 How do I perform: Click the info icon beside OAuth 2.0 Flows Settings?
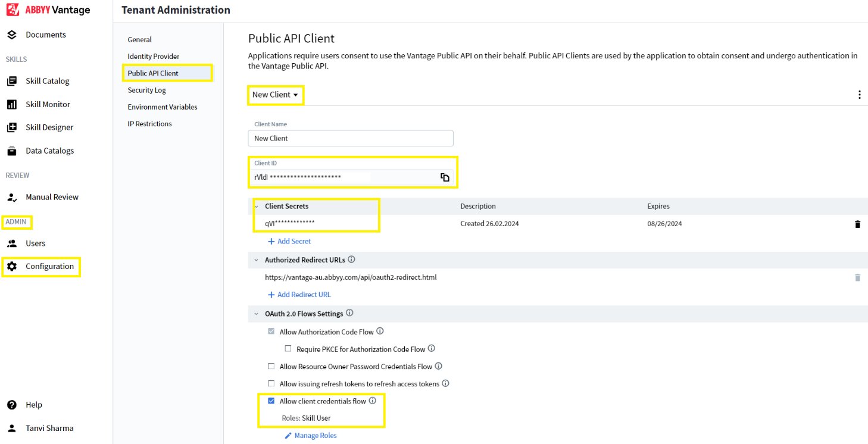[x=349, y=313]
